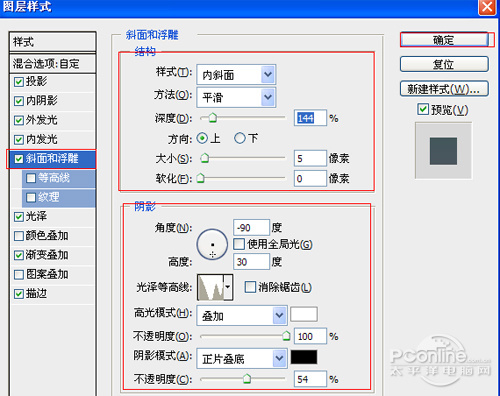Select the 斜面和浮雕 list item

click(52, 159)
